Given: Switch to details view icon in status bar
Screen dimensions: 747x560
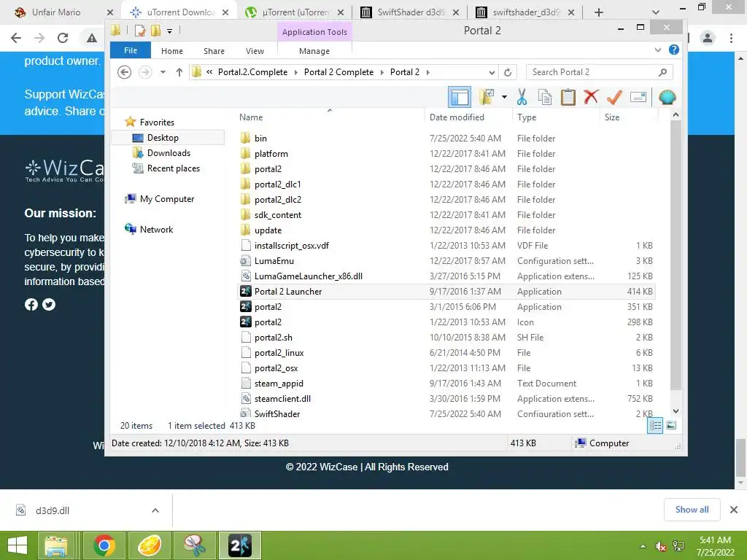Looking at the screenshot, I should pyautogui.click(x=655, y=425).
